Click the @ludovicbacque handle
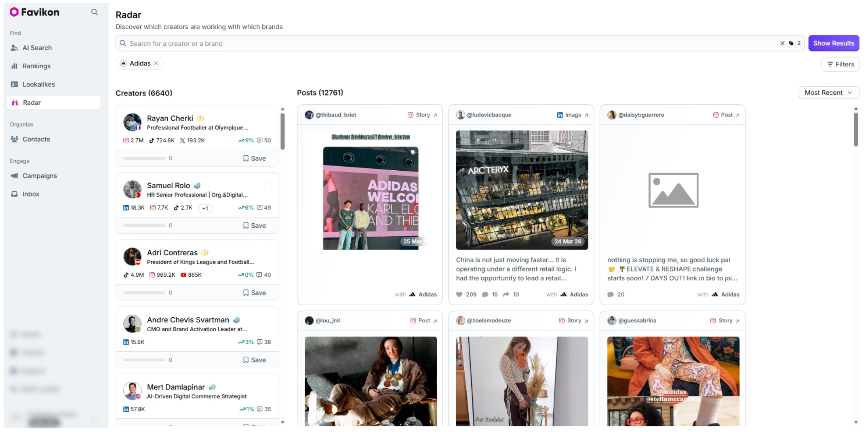This screenshot has height=432, width=868. [489, 115]
